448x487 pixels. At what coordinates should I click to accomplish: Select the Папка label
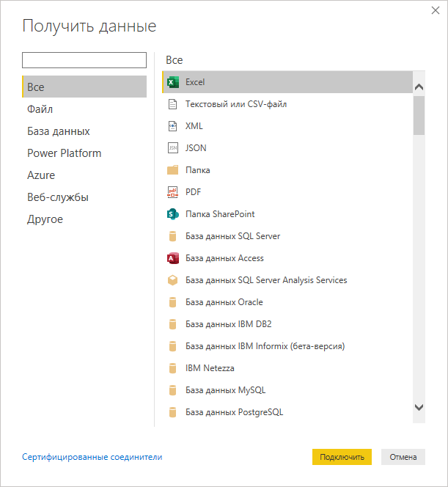click(x=198, y=170)
